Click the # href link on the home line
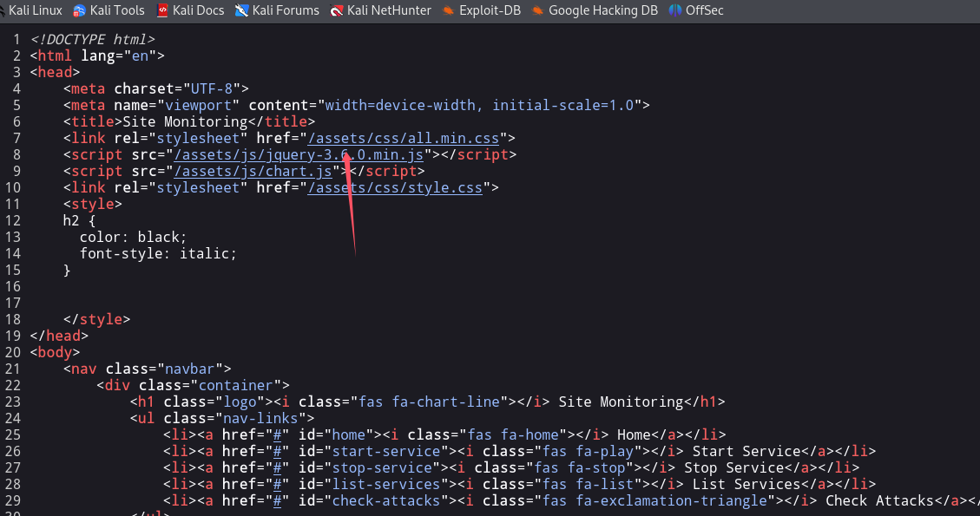This screenshot has width=980, height=516. [x=278, y=434]
